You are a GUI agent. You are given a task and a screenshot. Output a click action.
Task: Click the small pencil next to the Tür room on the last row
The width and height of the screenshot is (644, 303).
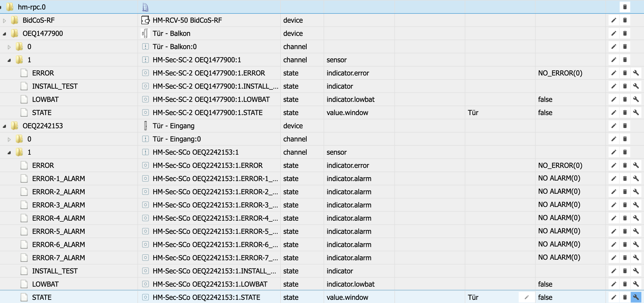[x=527, y=297]
